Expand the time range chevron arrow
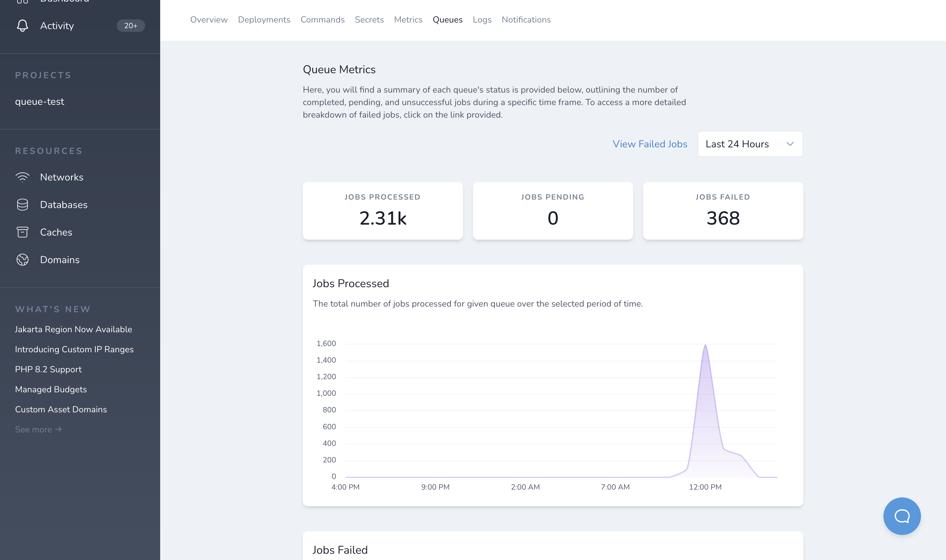 coord(790,144)
